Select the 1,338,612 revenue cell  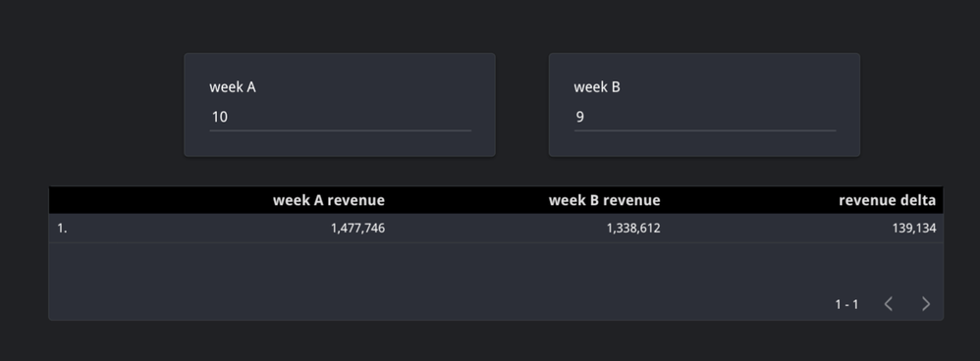633,229
